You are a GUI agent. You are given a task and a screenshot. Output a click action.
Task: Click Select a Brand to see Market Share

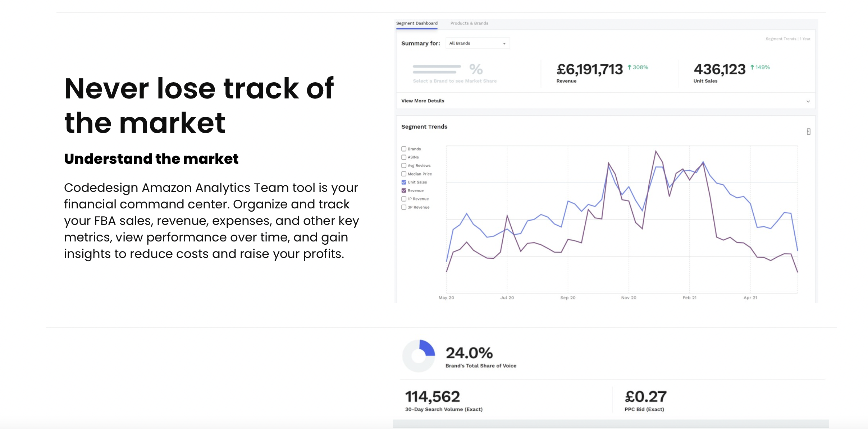tap(455, 80)
